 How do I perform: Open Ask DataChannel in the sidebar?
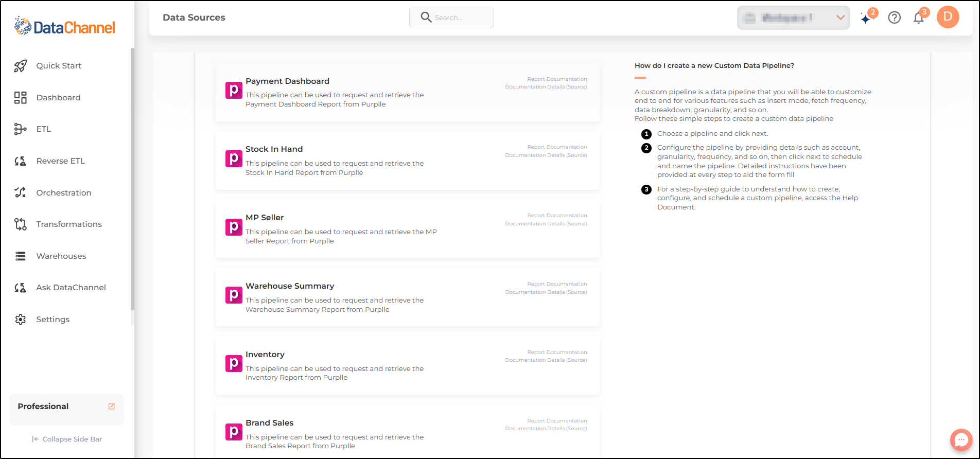click(71, 288)
